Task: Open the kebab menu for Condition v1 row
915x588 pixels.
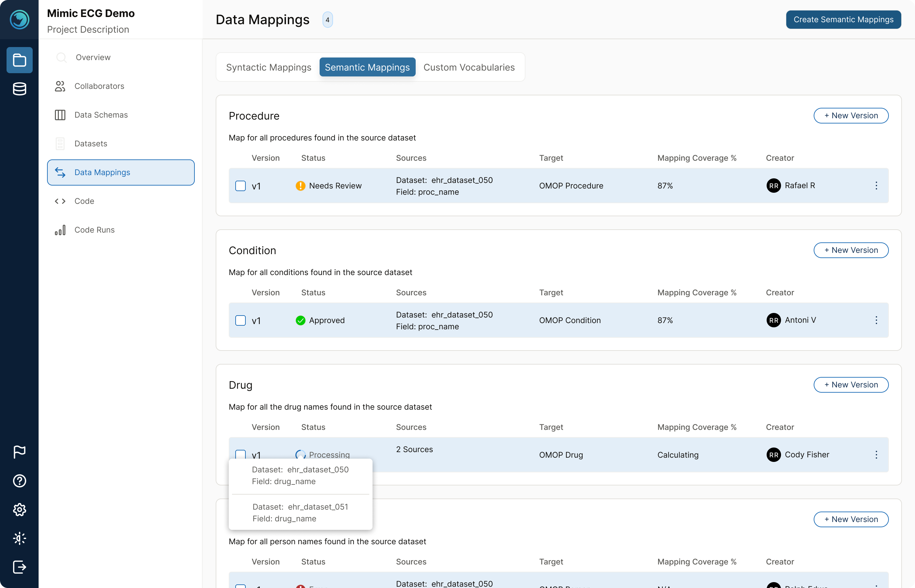Action: tap(876, 320)
